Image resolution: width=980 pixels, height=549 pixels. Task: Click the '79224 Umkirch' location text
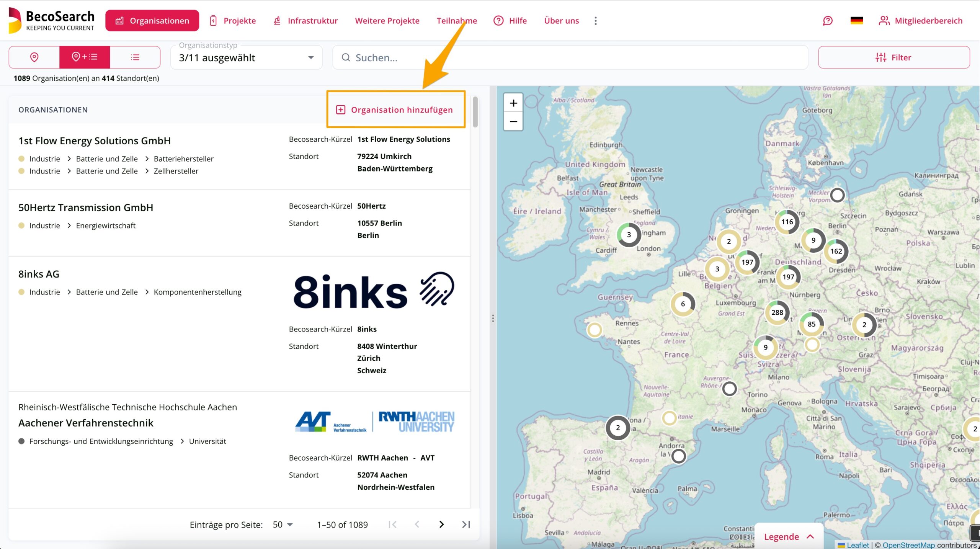384,156
